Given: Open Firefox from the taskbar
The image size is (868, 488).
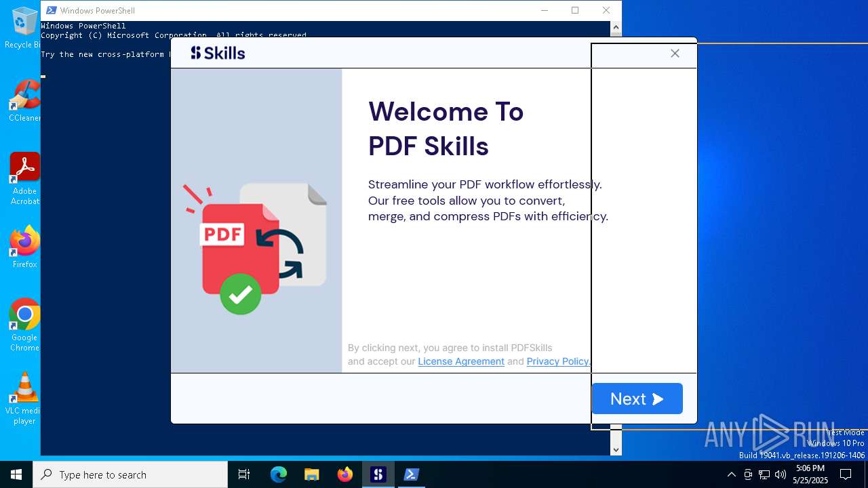Looking at the screenshot, I should pyautogui.click(x=345, y=474).
